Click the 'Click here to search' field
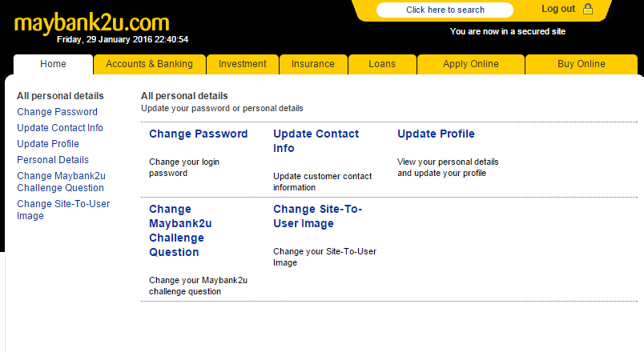This screenshot has height=352, width=644. point(445,10)
